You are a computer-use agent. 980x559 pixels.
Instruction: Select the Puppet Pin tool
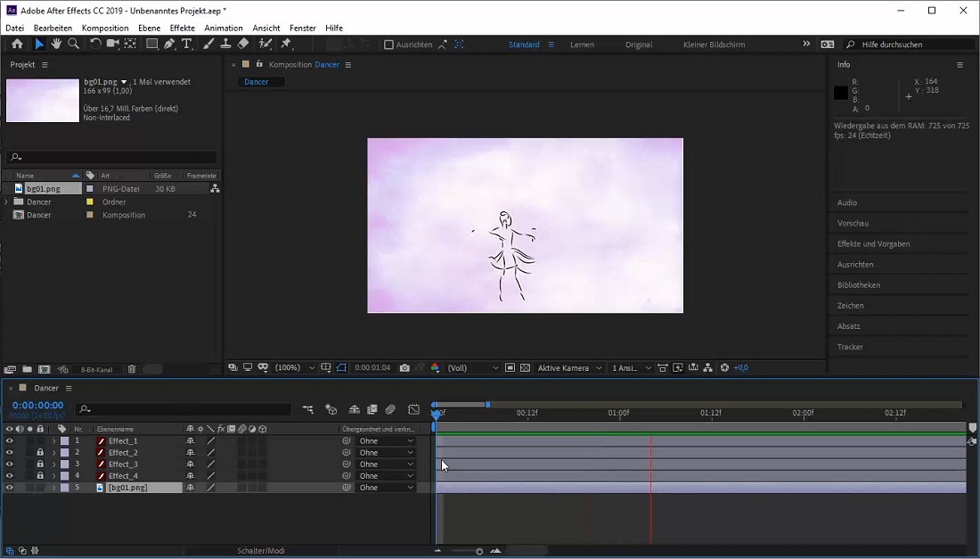pyautogui.click(x=286, y=44)
